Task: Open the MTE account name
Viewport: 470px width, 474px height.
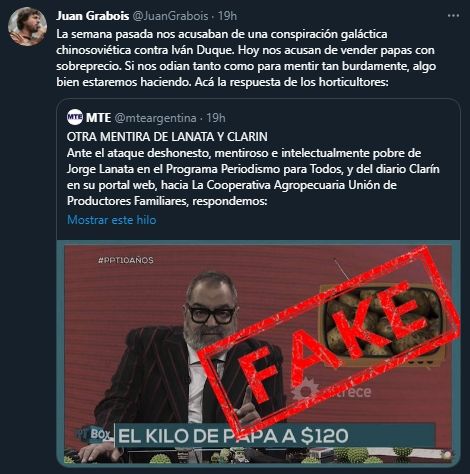Action: [x=98, y=118]
